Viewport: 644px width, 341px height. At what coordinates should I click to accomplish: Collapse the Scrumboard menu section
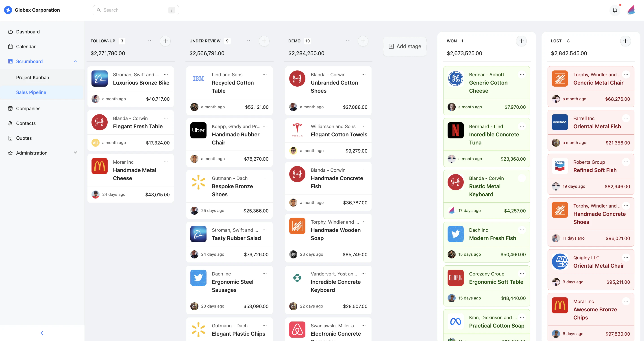(x=75, y=61)
